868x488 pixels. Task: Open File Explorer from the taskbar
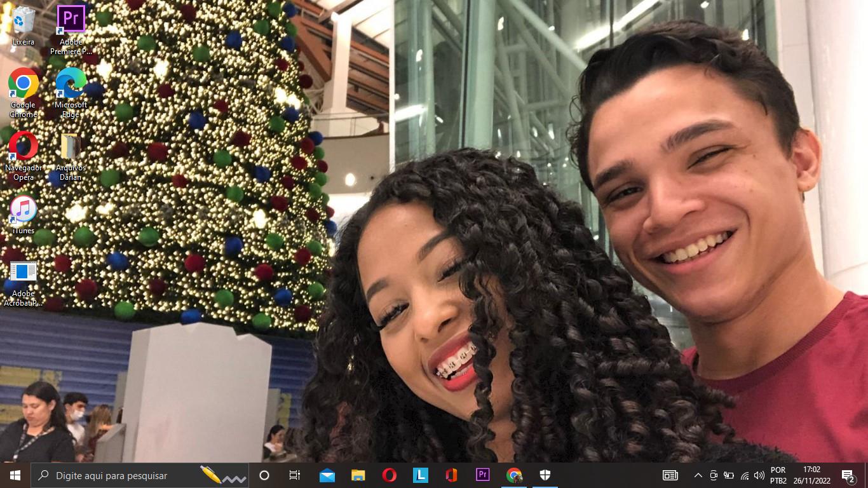pyautogui.click(x=358, y=475)
